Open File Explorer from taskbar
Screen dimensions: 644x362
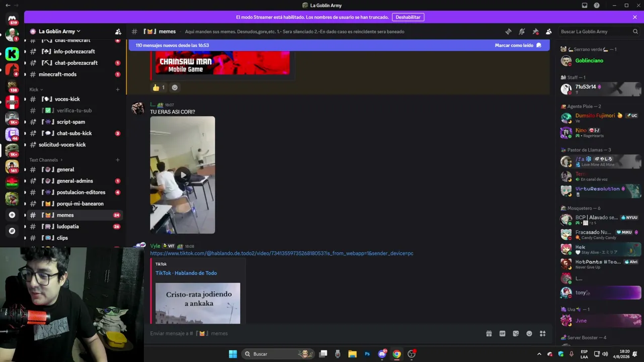point(352,354)
